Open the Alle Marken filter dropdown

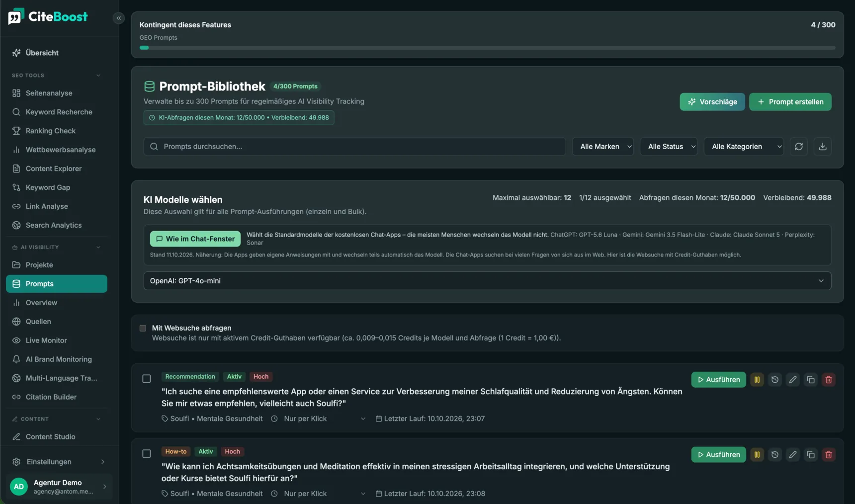coord(603,147)
